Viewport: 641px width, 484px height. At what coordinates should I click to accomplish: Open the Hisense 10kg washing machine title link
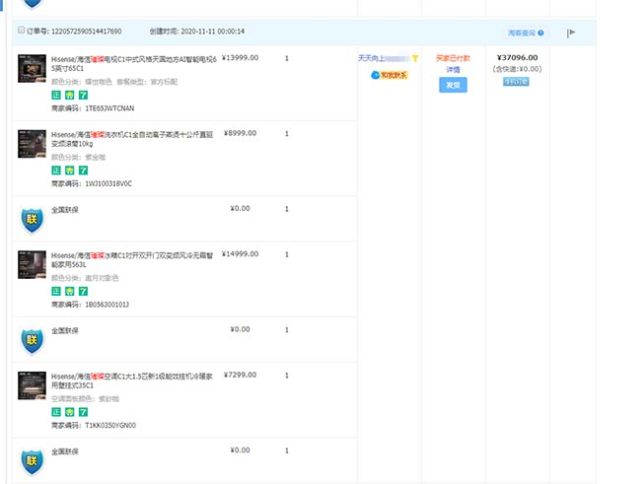point(132,139)
